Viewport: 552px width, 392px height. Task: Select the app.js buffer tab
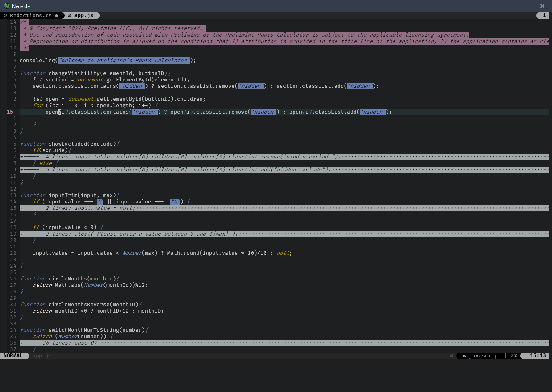point(83,16)
